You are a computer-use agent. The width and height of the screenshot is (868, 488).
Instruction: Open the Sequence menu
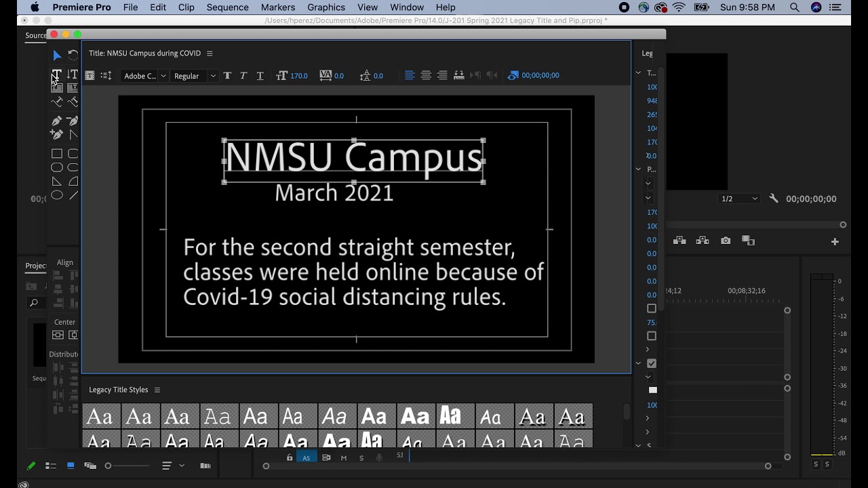pos(227,7)
